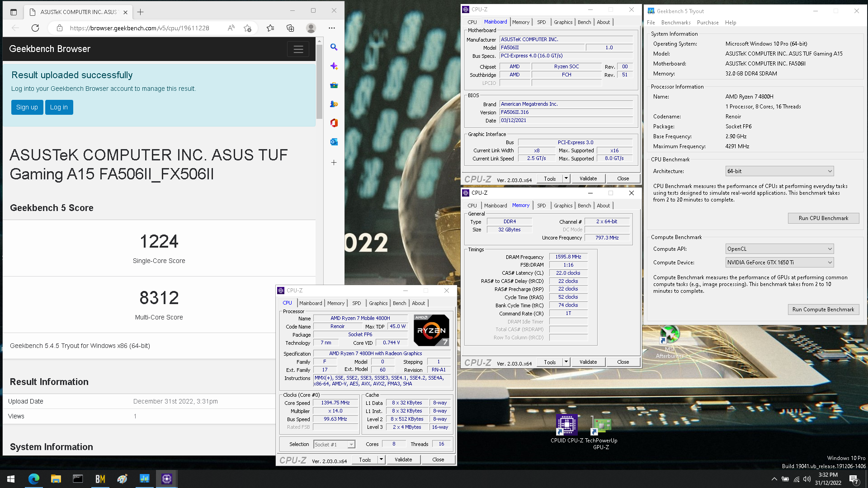Open Tools dropdown arrow in CPU-Z Memory window
The image size is (868, 488).
pyautogui.click(x=566, y=362)
